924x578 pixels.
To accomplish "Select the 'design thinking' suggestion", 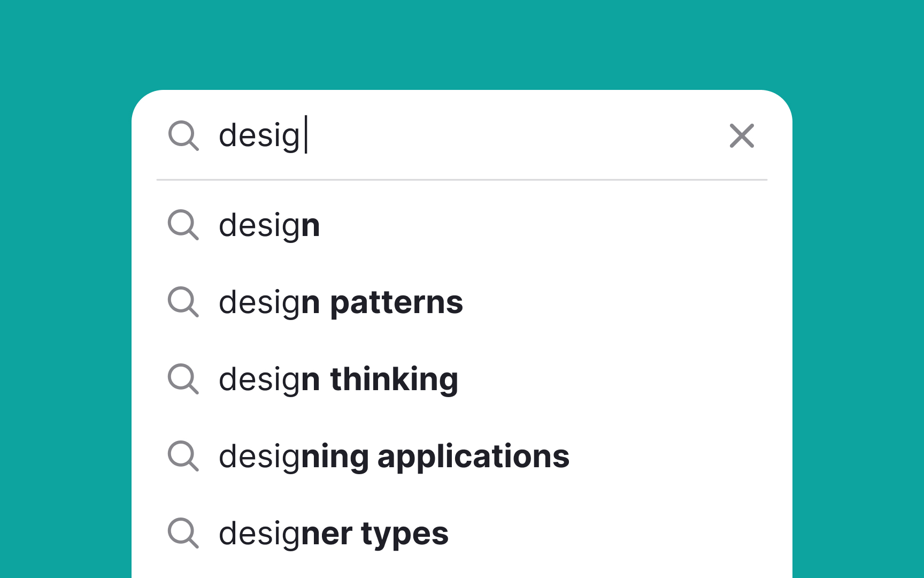I will point(338,379).
